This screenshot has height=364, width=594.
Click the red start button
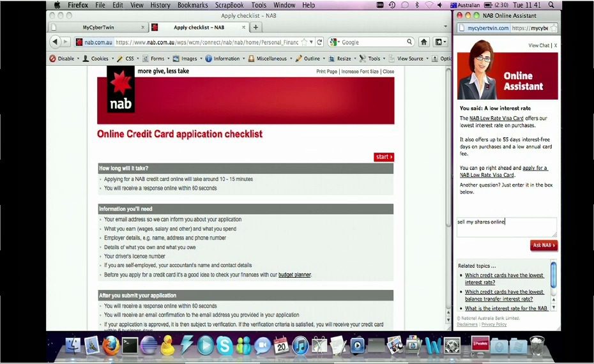384,157
